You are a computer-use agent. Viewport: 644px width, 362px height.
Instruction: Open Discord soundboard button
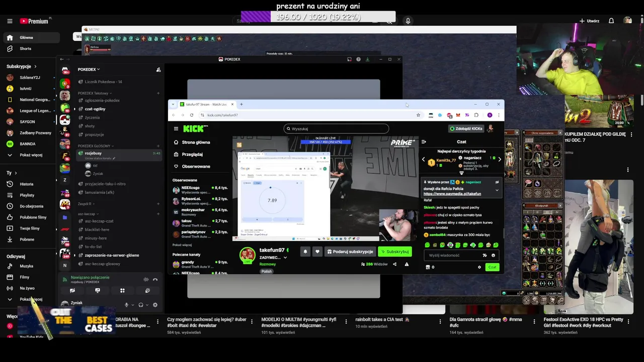tap(147, 290)
